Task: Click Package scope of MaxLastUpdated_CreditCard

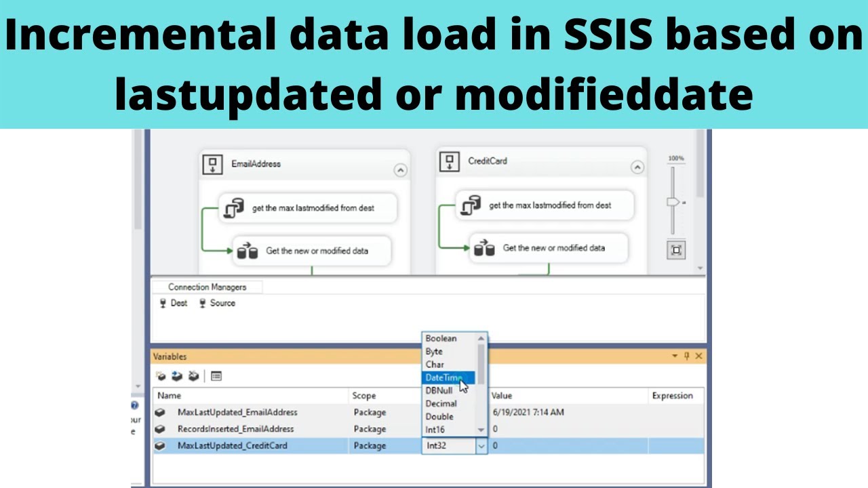Action: (x=370, y=446)
